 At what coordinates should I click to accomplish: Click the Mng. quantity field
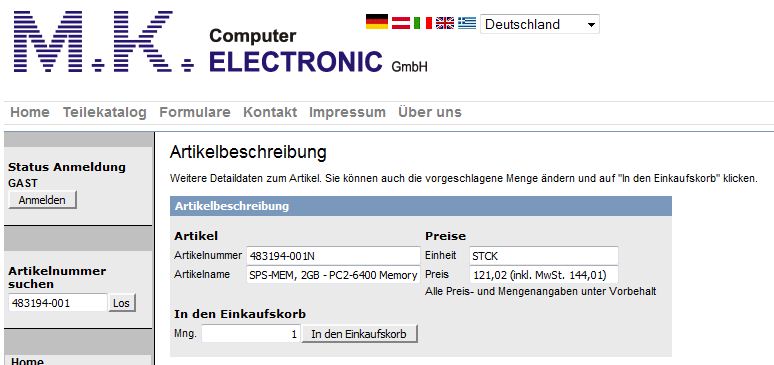[251, 334]
